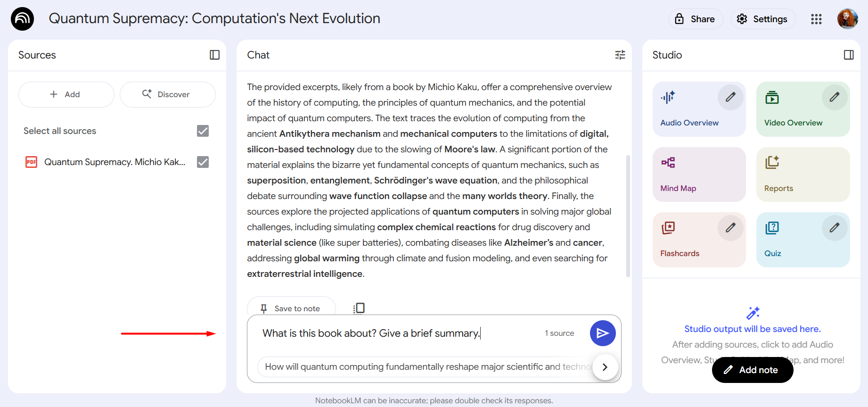Image resolution: width=868 pixels, height=407 pixels.
Task: Open the Share dialog
Action: (x=696, y=19)
